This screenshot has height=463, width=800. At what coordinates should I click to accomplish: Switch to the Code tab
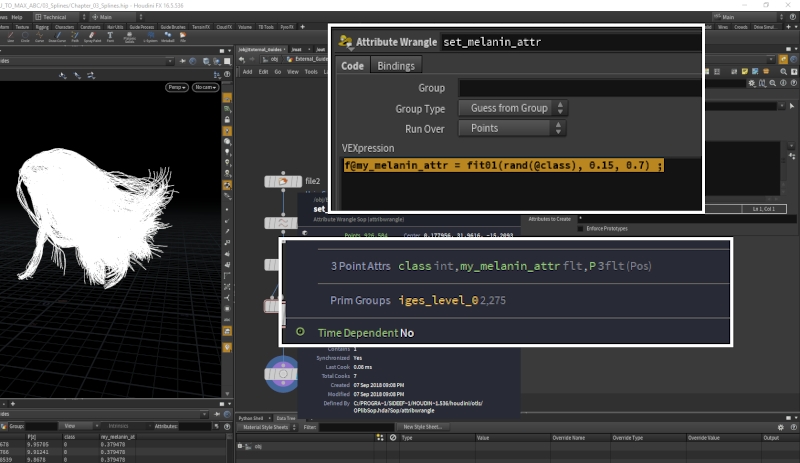click(x=352, y=66)
